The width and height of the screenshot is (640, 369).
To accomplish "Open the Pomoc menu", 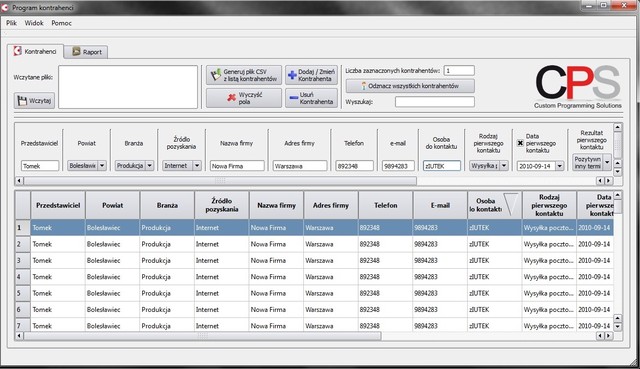I will [x=61, y=23].
